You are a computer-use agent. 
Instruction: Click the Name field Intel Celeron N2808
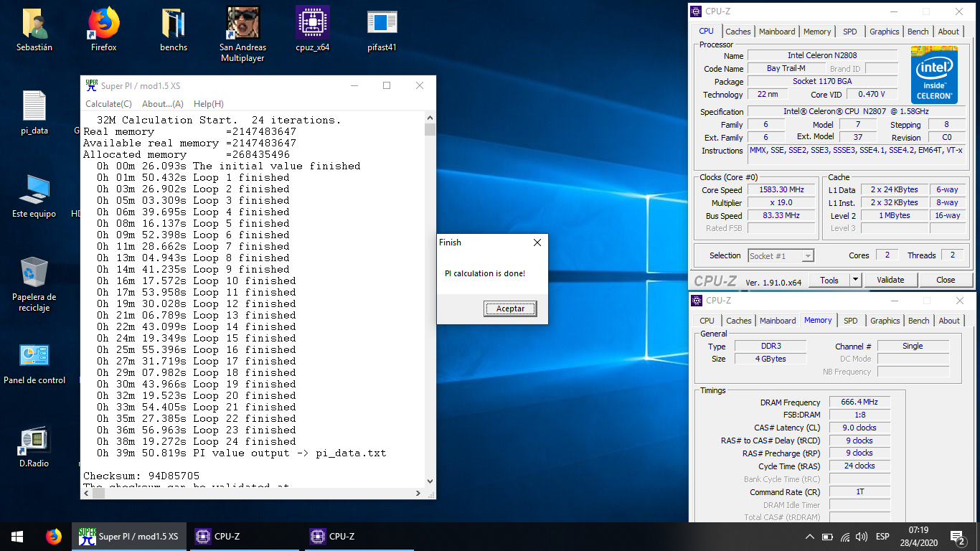(x=822, y=55)
